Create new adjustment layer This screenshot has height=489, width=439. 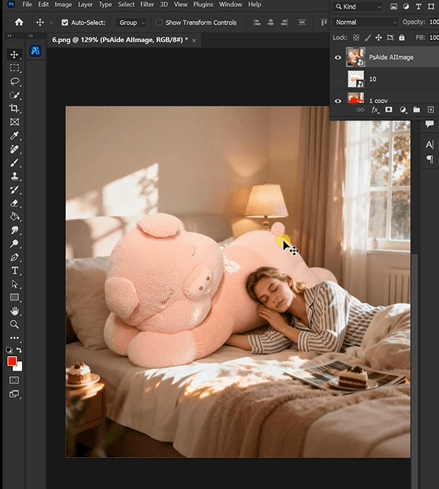click(x=403, y=110)
